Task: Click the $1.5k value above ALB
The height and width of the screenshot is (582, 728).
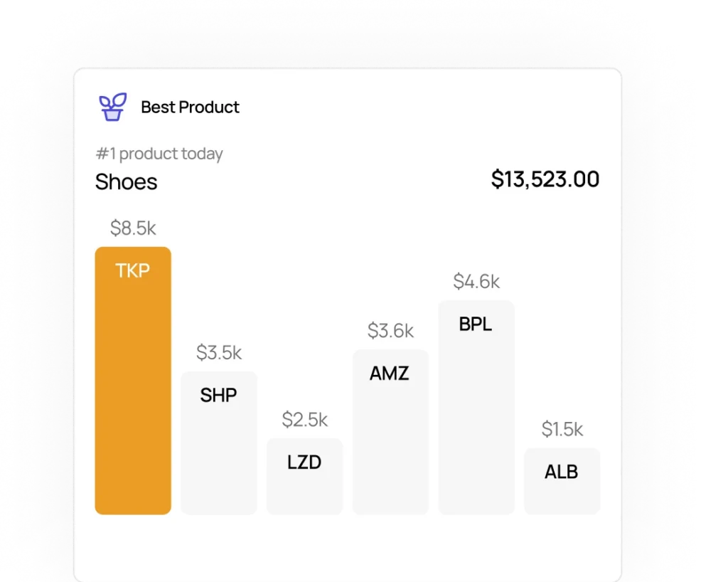Action: tap(562, 429)
